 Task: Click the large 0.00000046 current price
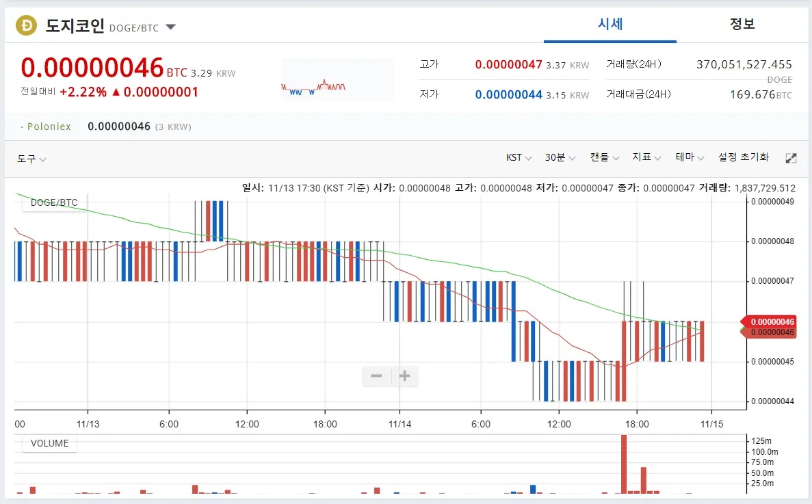92,68
